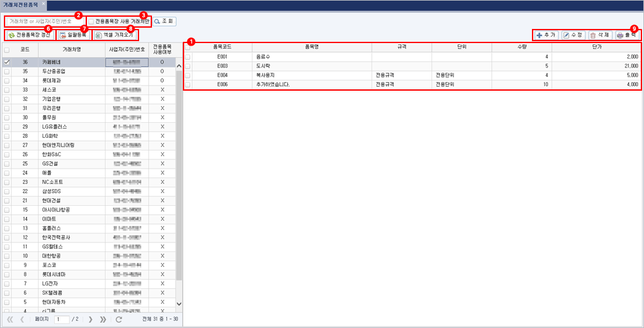
Task: Check the E003 도시락 item checkbox
Action: (187, 66)
